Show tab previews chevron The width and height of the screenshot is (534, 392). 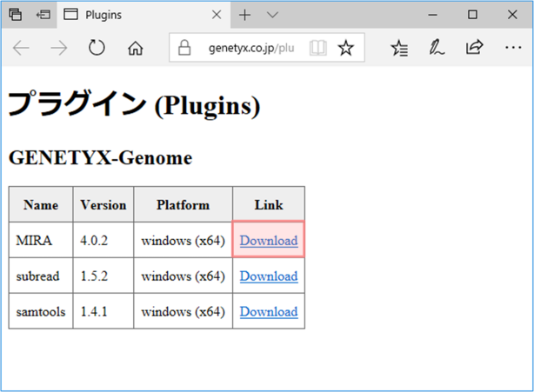272,15
